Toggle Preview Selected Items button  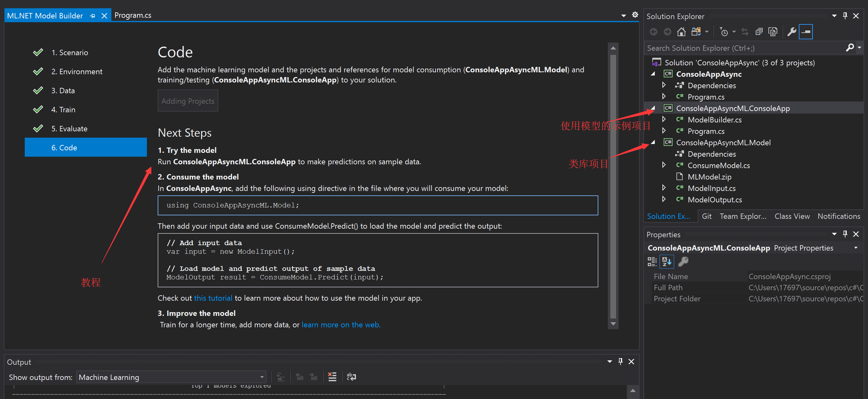click(x=805, y=32)
